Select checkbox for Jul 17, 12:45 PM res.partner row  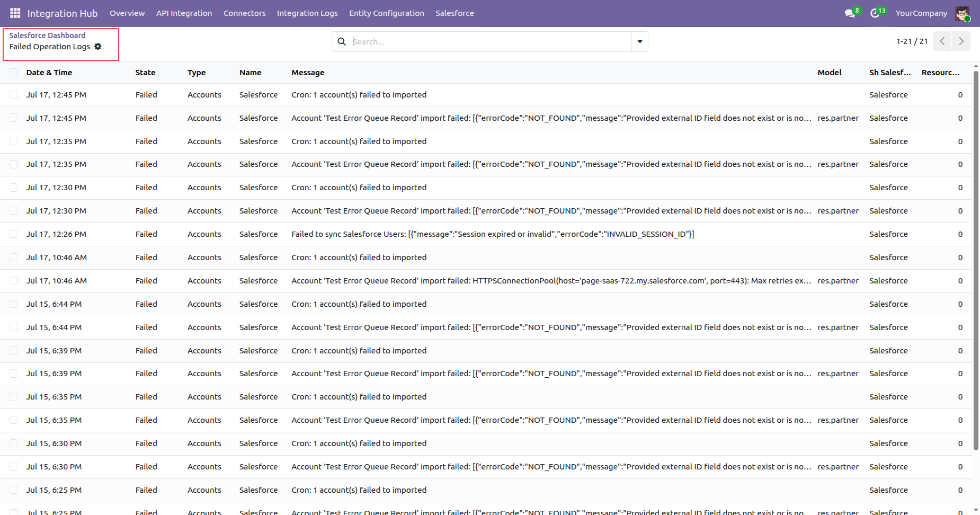(14, 118)
